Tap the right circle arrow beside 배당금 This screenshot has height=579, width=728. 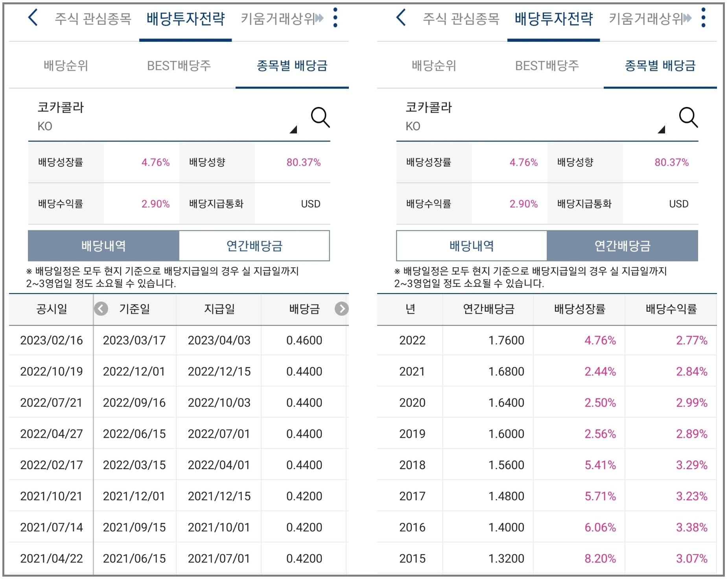(341, 309)
